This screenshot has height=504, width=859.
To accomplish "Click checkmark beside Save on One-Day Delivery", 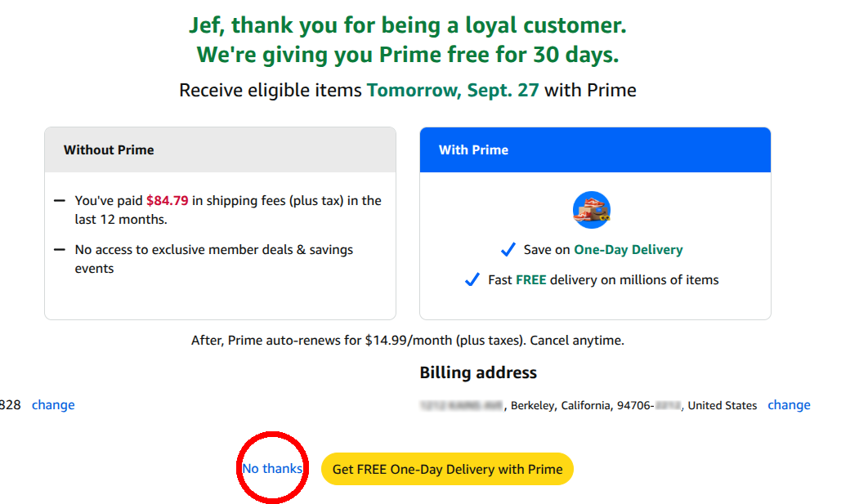I will click(x=508, y=249).
